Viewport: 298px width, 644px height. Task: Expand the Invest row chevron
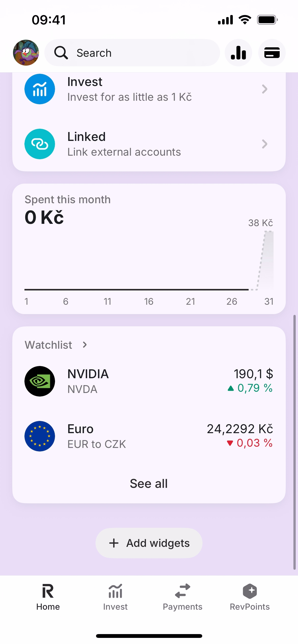click(x=265, y=89)
